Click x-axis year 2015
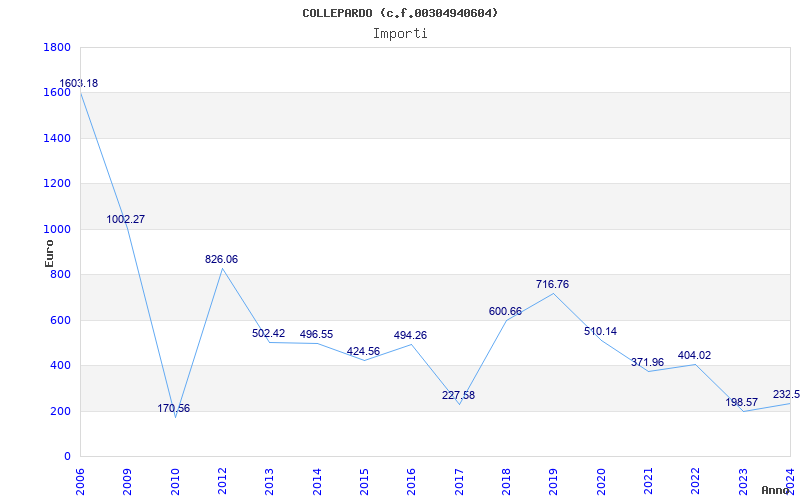The height and width of the screenshot is (500, 800). point(364,481)
